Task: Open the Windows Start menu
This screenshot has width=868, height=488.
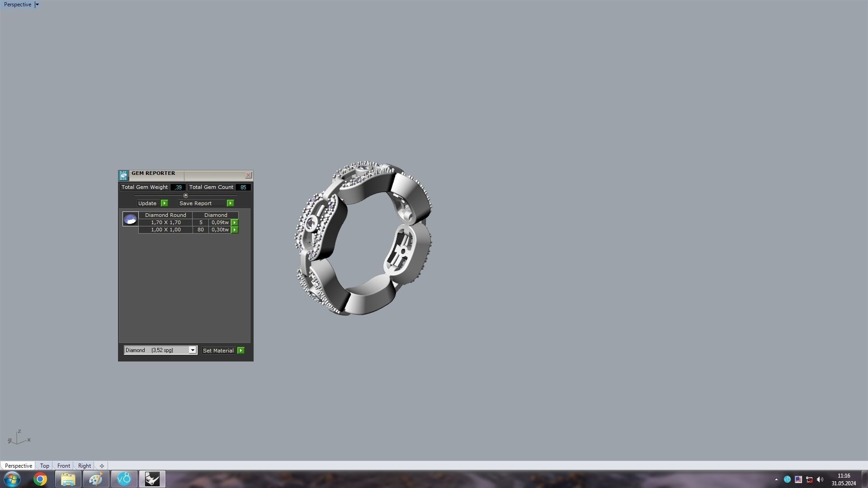Action: pos(12,479)
